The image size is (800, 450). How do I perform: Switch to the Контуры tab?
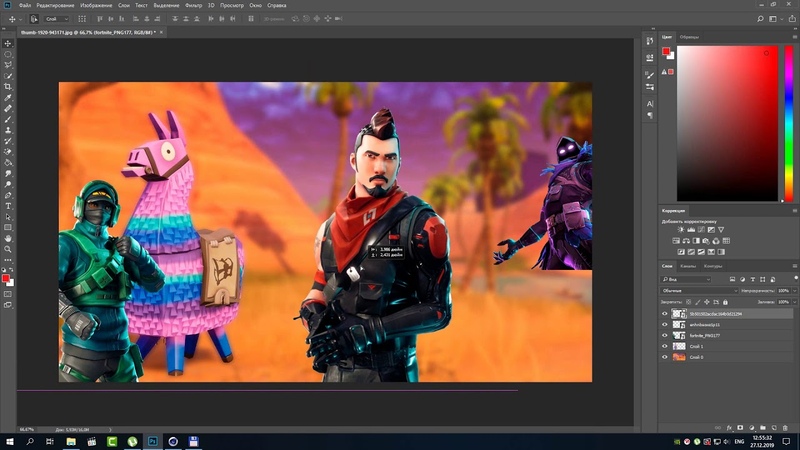[713, 266]
